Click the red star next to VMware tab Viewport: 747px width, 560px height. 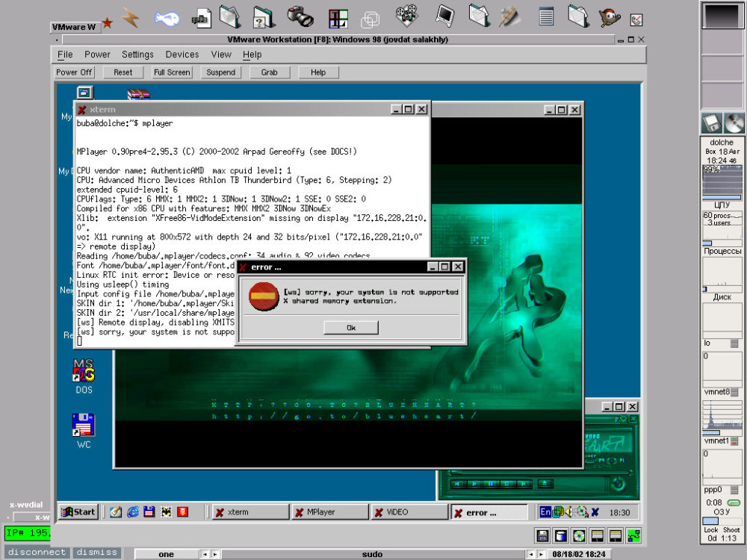pos(108,22)
